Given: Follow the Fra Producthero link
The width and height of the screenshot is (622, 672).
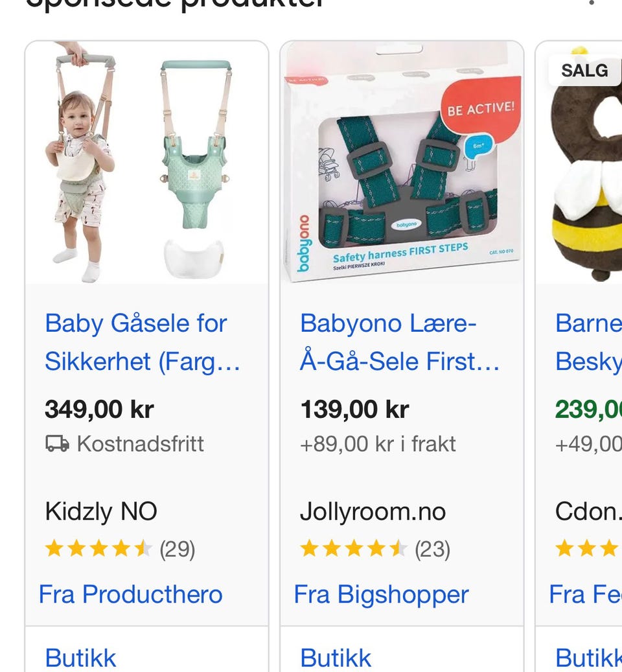Looking at the screenshot, I should 131,594.
